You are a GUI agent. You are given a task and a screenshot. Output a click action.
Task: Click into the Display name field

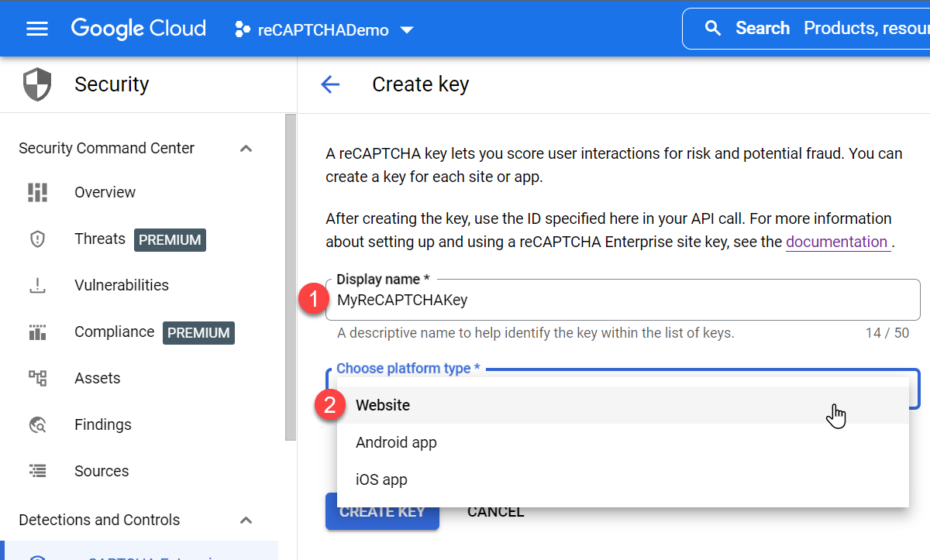pos(622,300)
